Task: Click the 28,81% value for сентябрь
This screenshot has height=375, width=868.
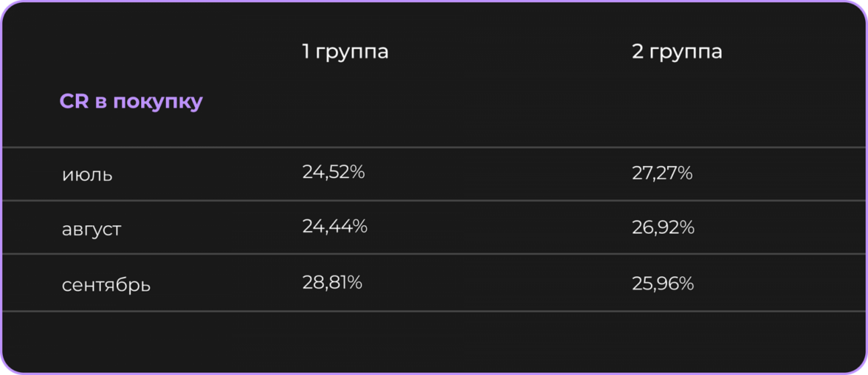Action: coord(332,283)
